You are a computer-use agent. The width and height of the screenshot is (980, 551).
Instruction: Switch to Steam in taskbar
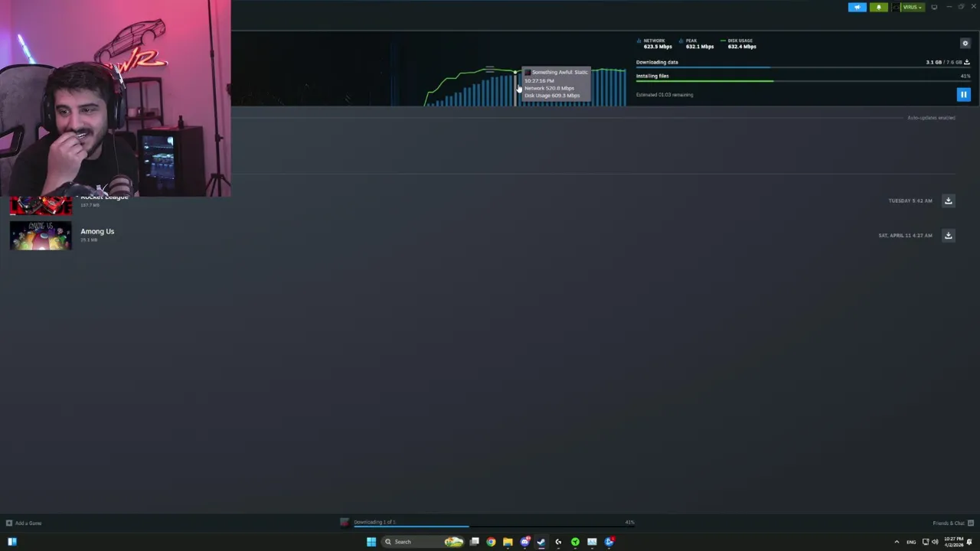click(541, 542)
